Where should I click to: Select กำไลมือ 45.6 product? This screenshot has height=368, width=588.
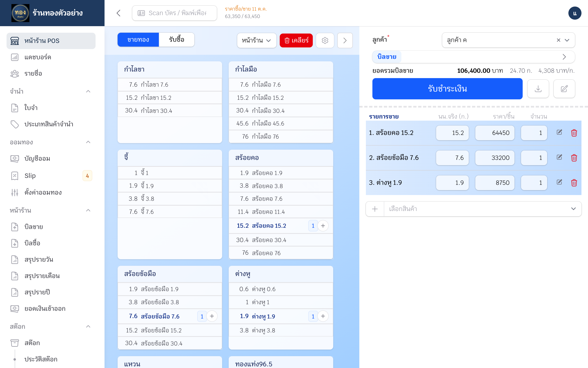(281, 123)
